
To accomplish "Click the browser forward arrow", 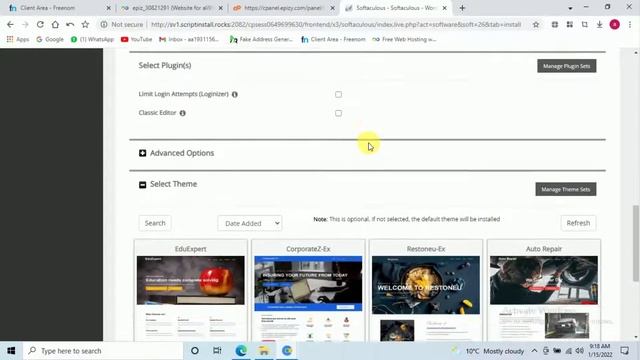I will 25,24.
